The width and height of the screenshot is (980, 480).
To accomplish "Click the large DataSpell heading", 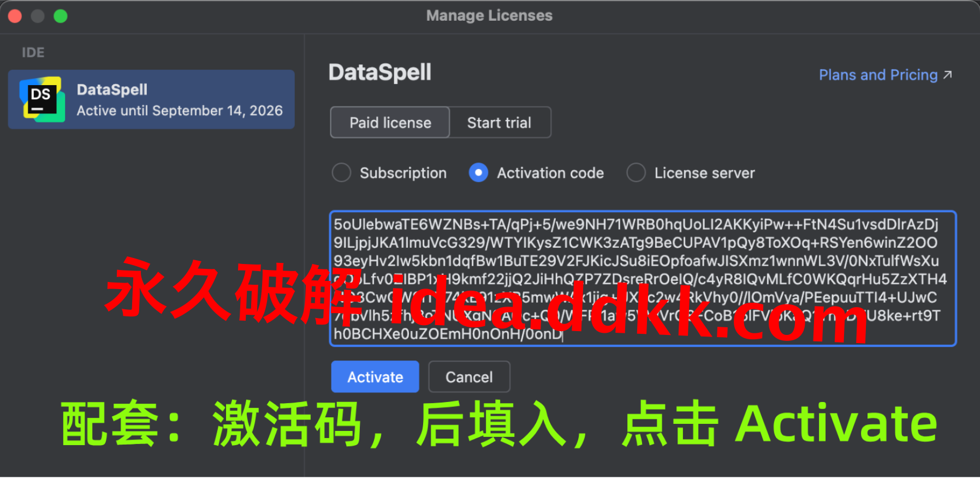I will pyautogui.click(x=380, y=73).
